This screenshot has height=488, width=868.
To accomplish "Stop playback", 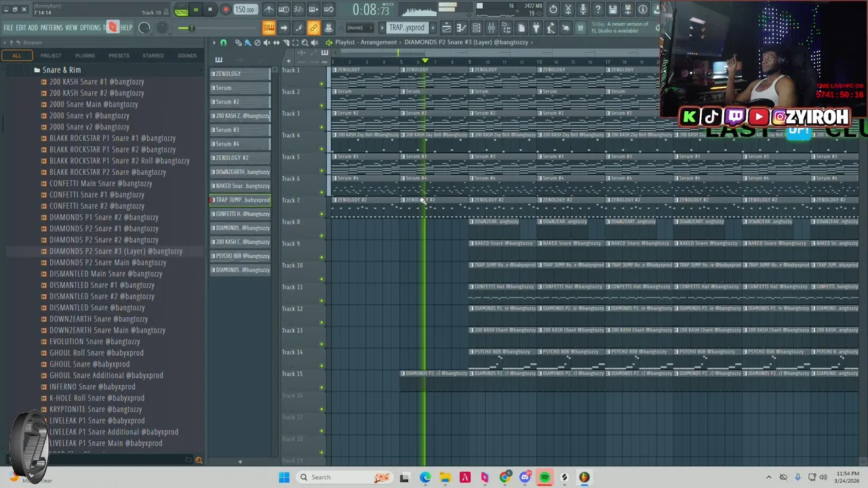I will (x=210, y=9).
